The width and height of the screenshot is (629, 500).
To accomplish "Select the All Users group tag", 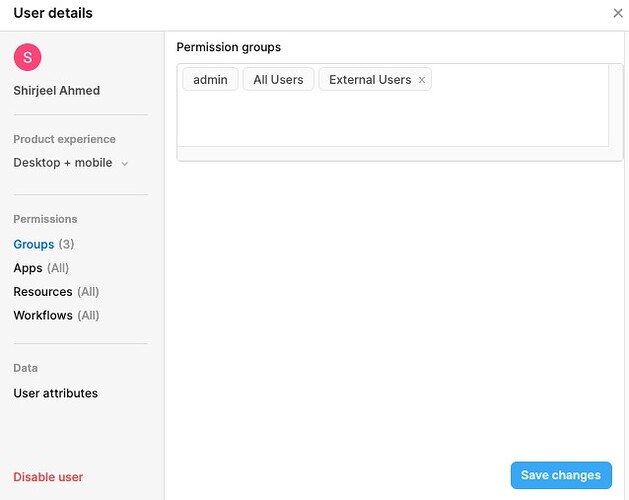I will point(278,79).
